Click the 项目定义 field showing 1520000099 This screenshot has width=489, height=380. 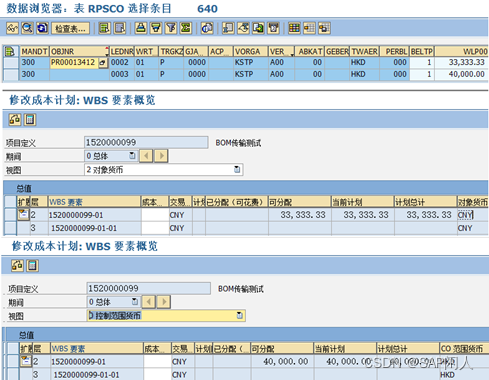point(146,143)
